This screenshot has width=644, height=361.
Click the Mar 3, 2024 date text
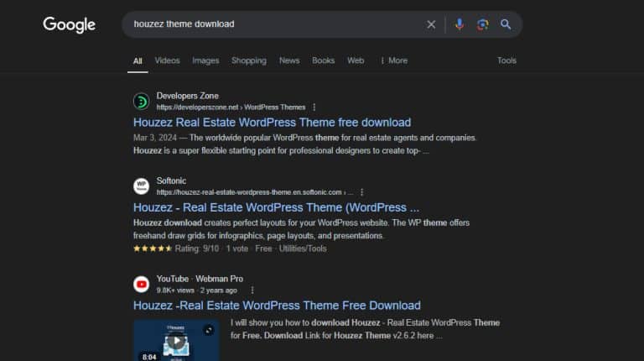(155, 138)
